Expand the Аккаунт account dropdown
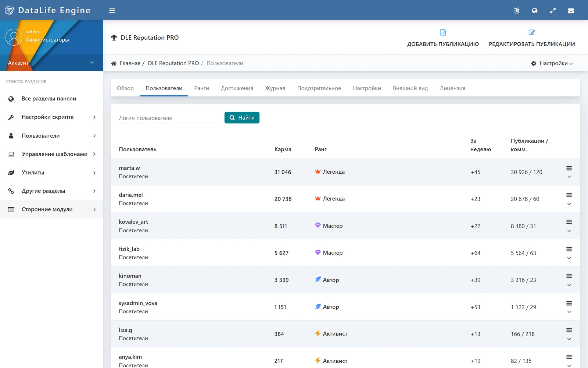 coord(51,63)
